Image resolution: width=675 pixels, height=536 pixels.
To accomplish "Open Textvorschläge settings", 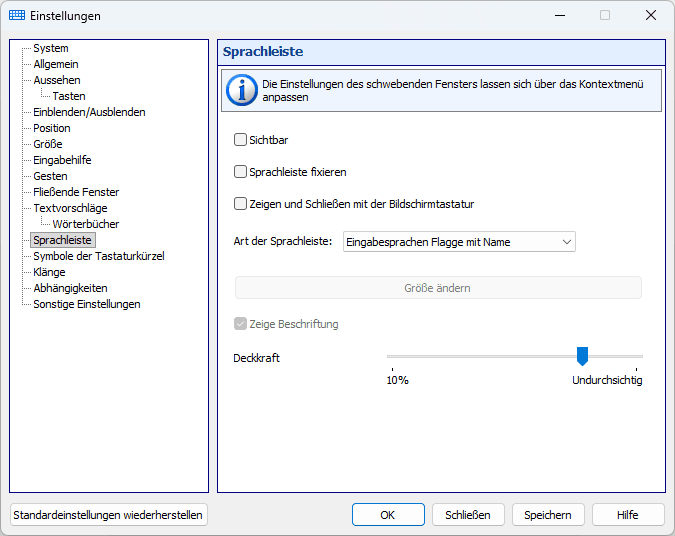I will [70, 208].
